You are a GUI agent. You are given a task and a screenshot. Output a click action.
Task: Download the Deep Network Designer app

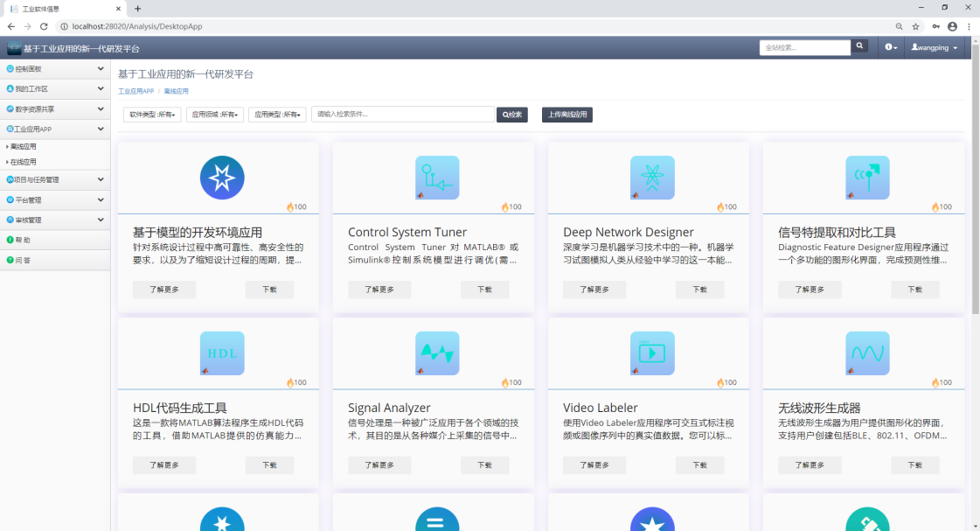pos(699,290)
